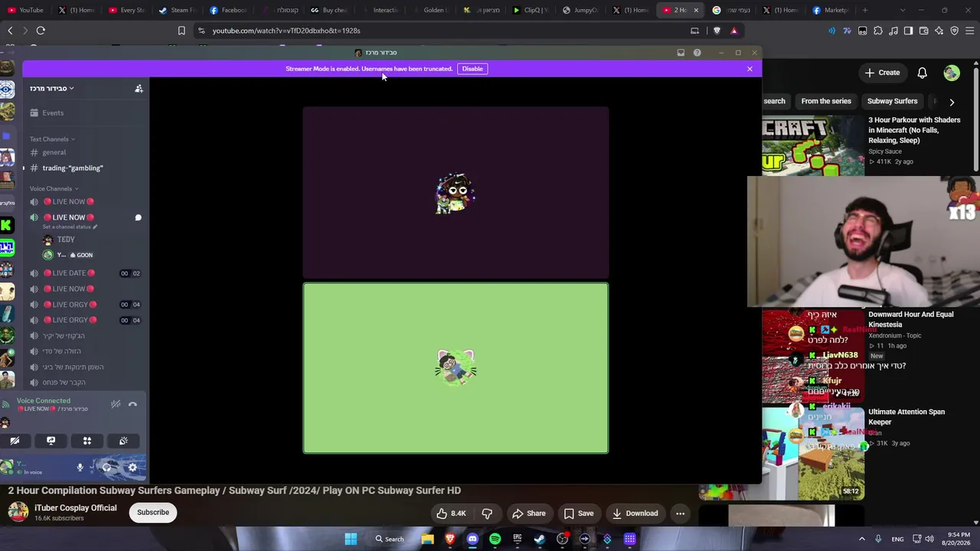
Task: Open chat for joined LIVE NOW channel
Action: [x=138, y=217]
